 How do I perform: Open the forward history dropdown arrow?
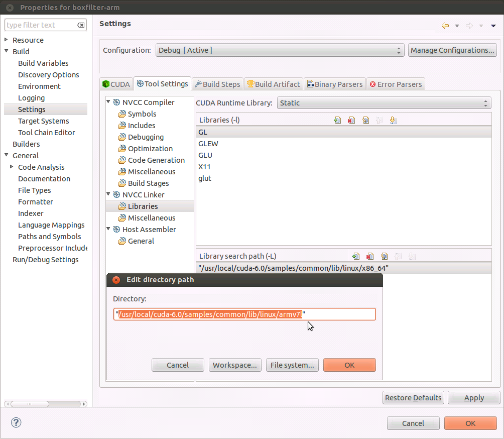pos(481,26)
